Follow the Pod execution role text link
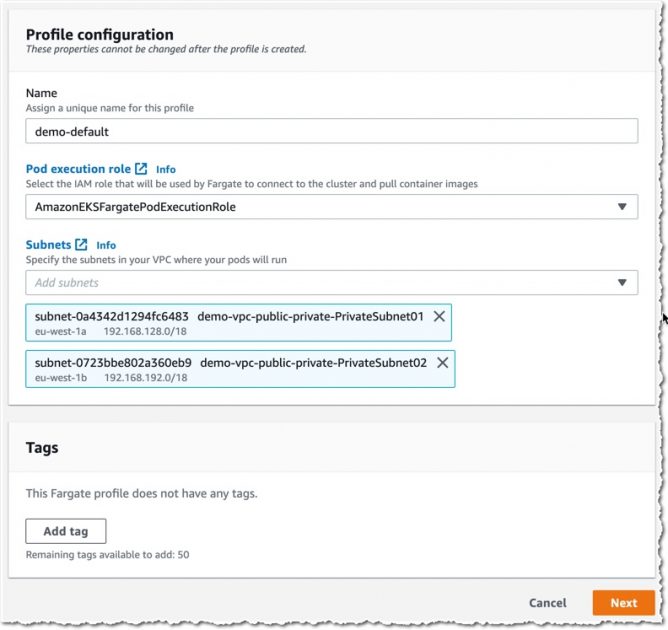The height and width of the screenshot is (630, 668). (78, 169)
